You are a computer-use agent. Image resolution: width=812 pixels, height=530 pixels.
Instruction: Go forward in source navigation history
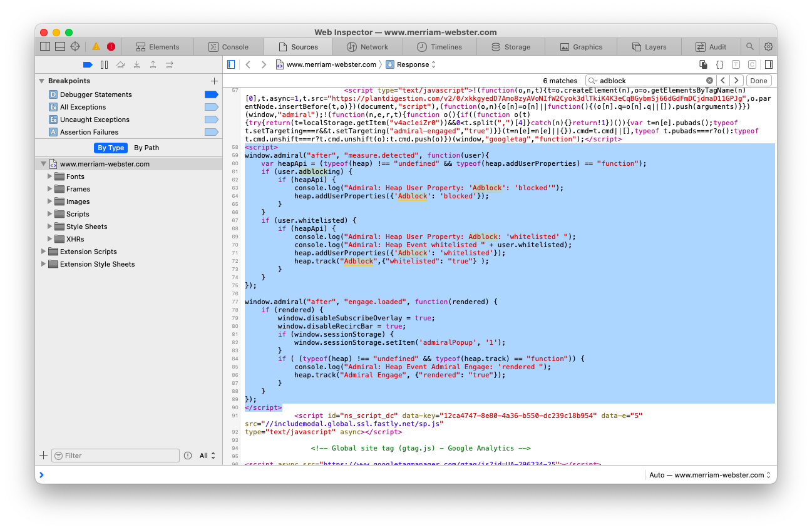(264, 64)
